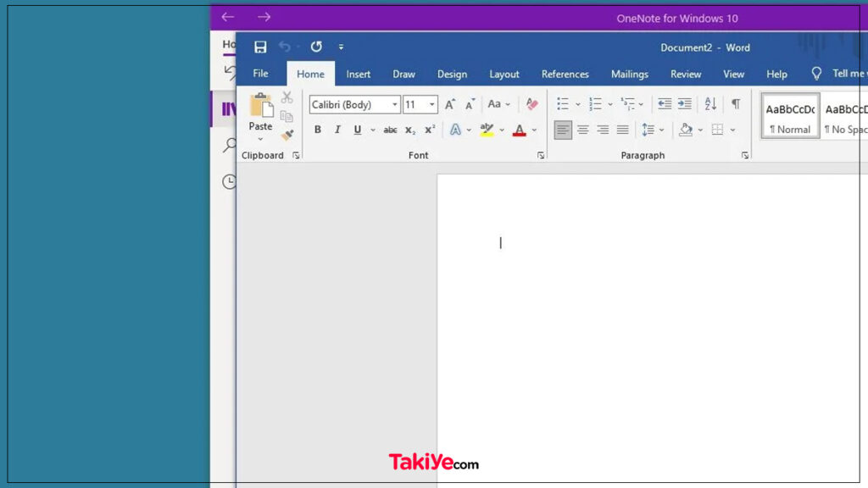
Task: Switch to the Design tab
Action: pos(453,75)
